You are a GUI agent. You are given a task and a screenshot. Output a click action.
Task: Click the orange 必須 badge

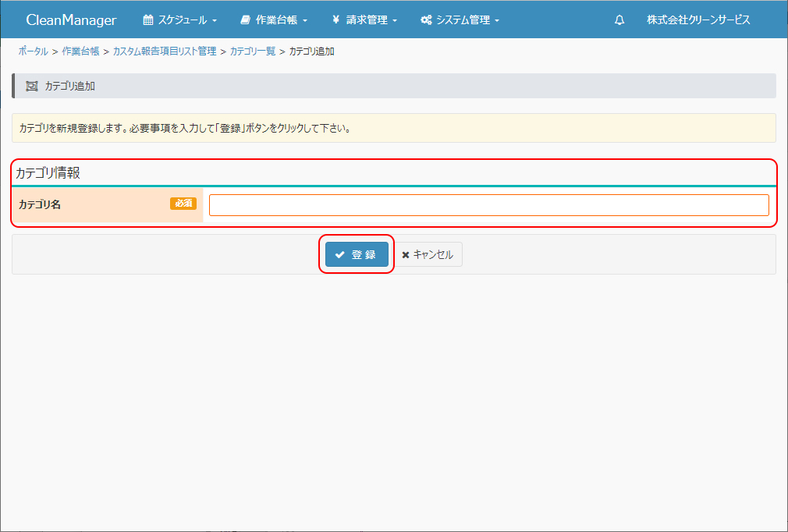(183, 204)
